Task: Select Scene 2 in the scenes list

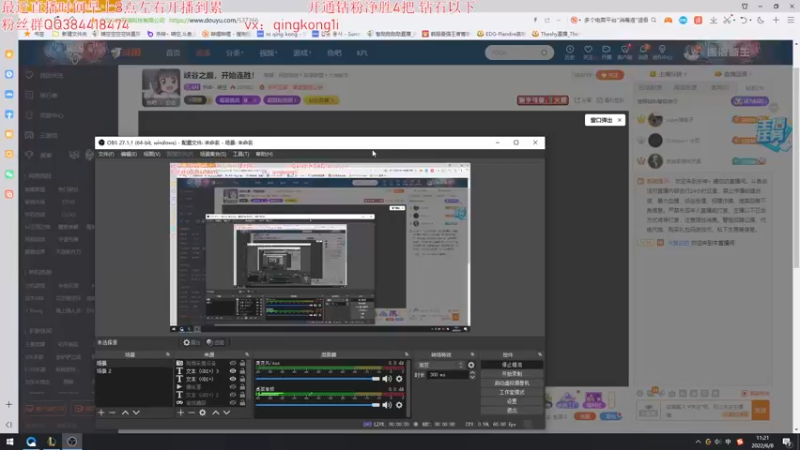Action: click(134, 371)
